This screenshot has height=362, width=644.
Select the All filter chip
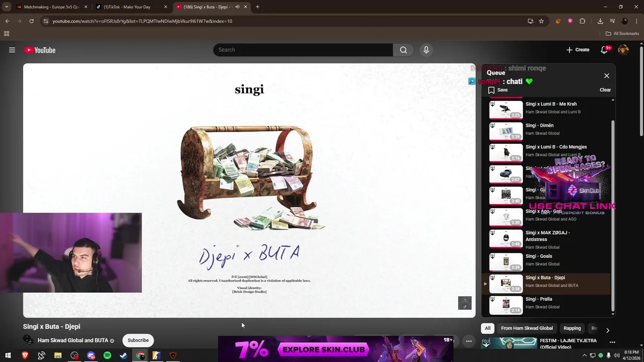point(488,328)
